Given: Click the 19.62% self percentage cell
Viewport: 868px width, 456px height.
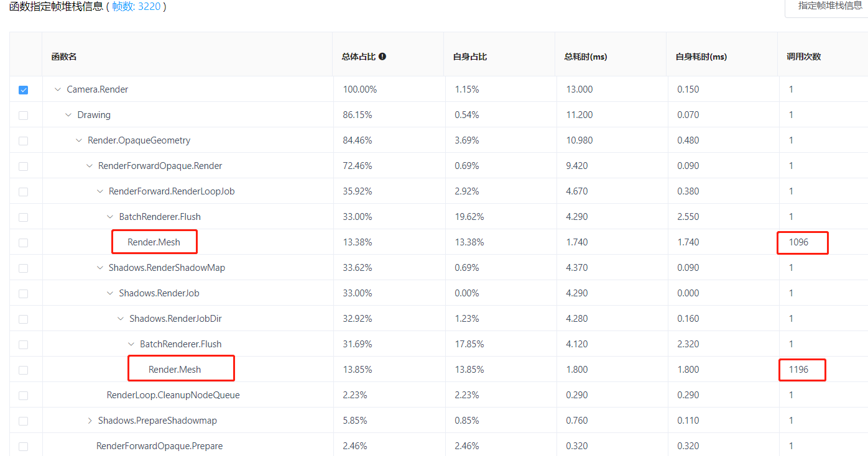Looking at the screenshot, I should point(469,217).
